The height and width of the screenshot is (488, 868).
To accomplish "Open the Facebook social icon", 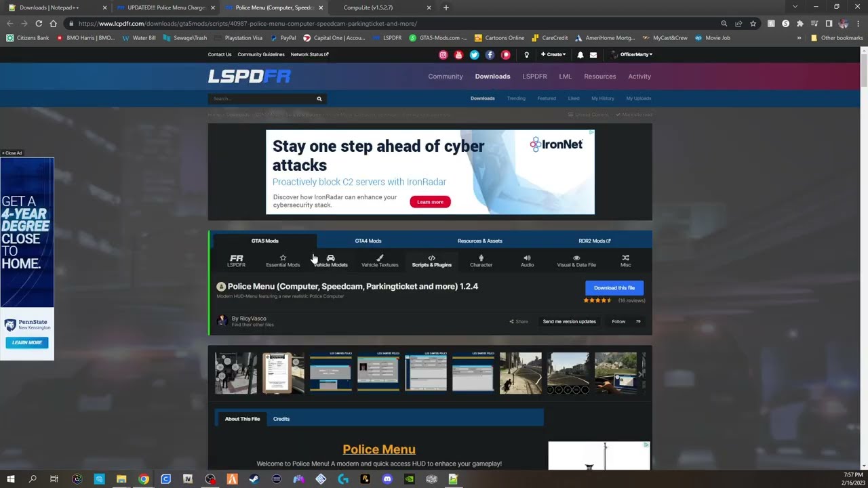I will coord(490,55).
